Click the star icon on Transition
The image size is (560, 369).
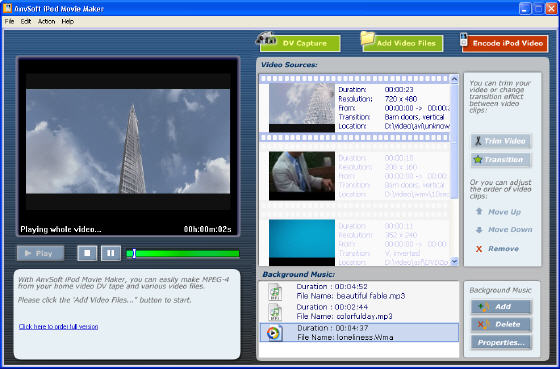[478, 159]
